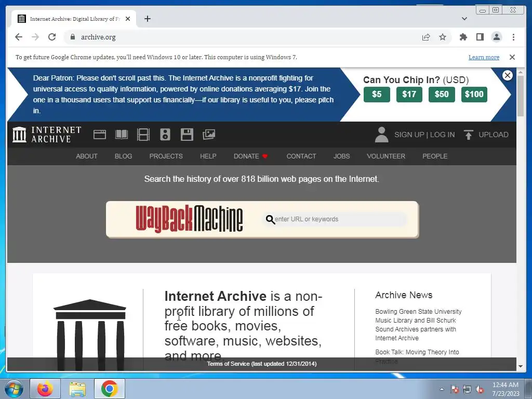The image size is (532, 399).
Task: Open the JOBS menu item
Action: tap(341, 156)
